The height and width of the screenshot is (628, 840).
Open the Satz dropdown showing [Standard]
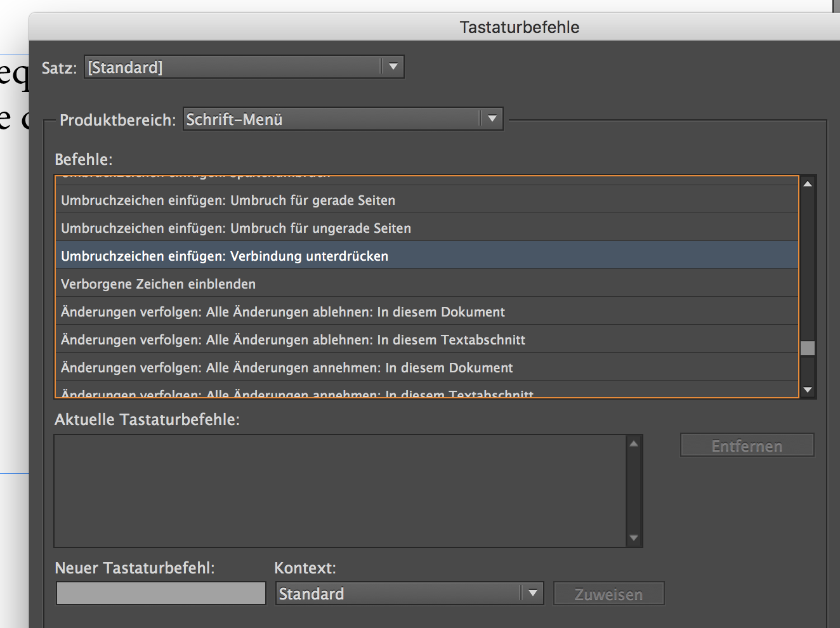pyautogui.click(x=244, y=67)
